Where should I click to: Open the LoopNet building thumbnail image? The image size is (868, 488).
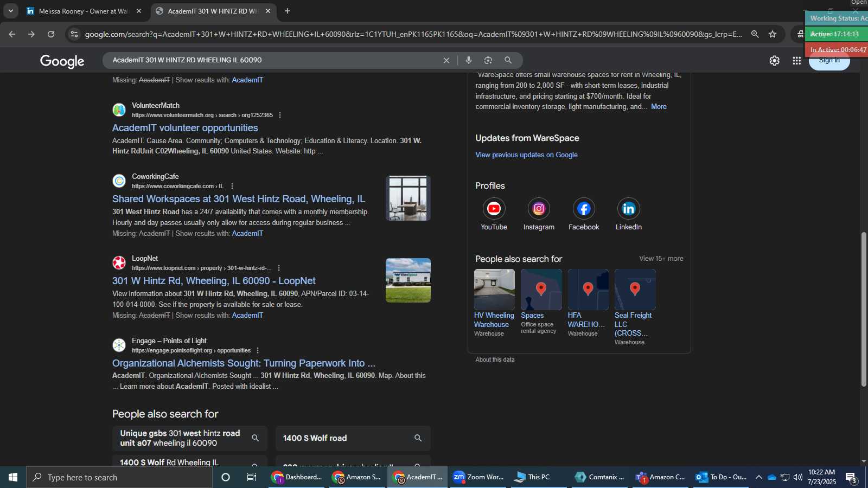408,280
